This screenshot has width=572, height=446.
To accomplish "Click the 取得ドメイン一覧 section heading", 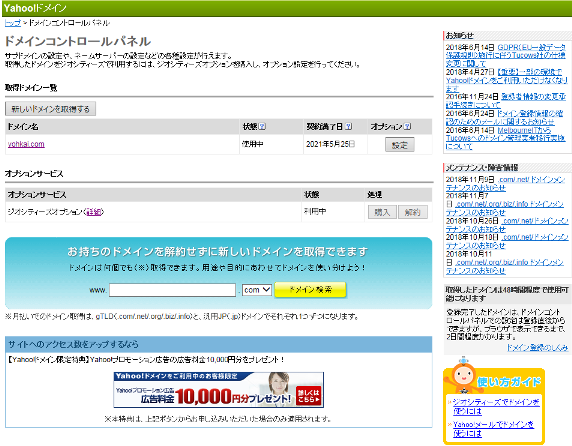I will [x=31, y=88].
